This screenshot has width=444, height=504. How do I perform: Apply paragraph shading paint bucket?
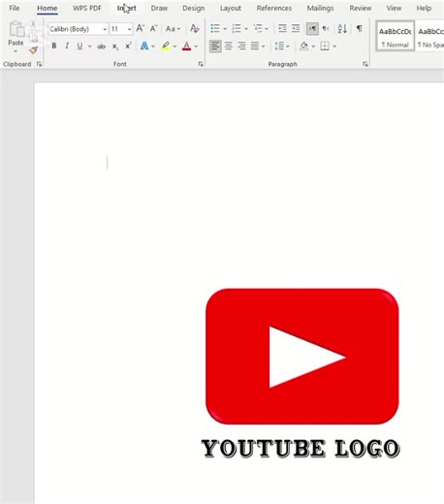coord(303,47)
